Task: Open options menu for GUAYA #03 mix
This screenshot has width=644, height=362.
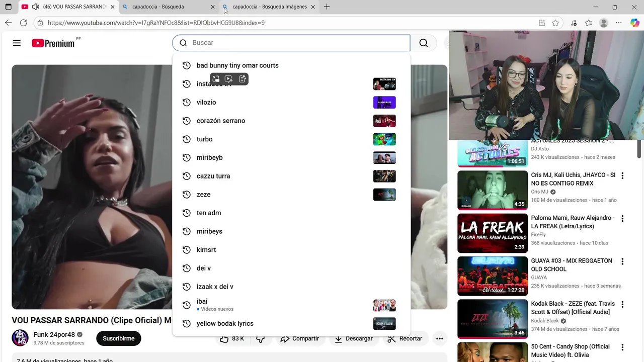Action: (622, 261)
